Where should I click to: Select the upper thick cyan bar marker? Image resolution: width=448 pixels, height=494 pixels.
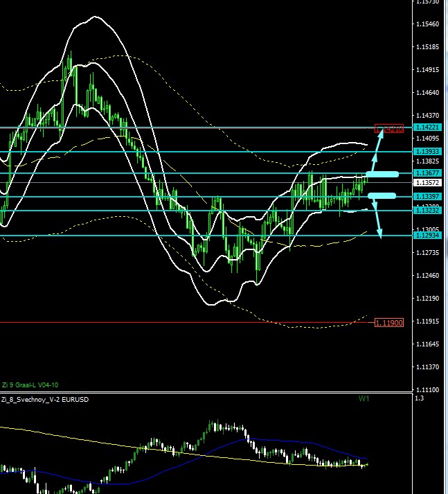(382, 173)
